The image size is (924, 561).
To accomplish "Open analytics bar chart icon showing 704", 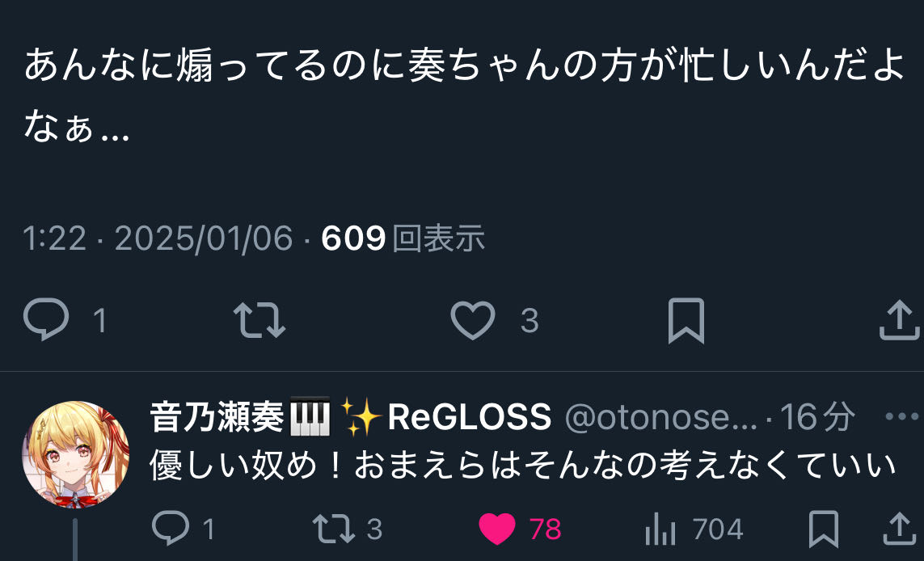I will 660,529.
